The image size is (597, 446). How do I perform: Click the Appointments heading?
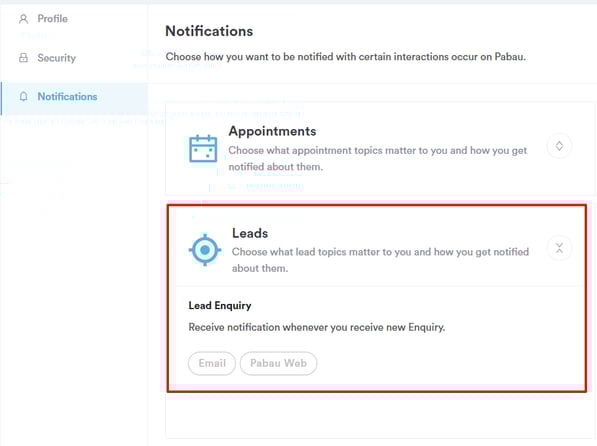pos(272,131)
